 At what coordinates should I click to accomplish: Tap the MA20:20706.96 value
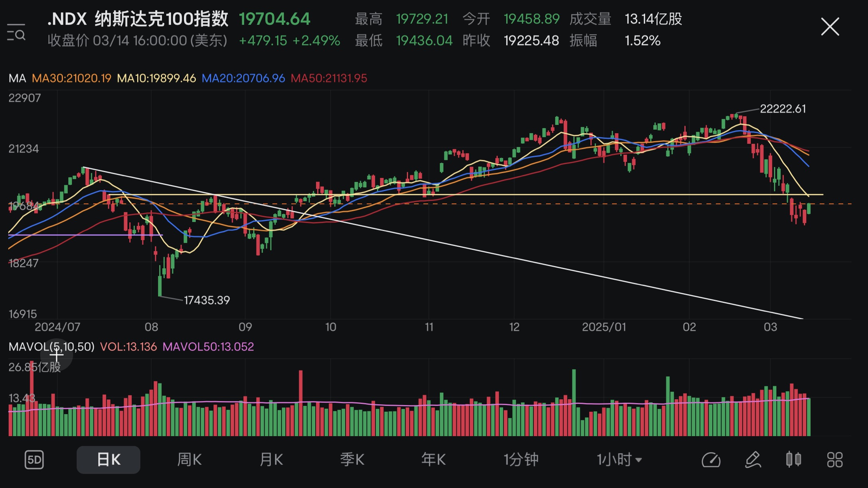click(x=243, y=78)
